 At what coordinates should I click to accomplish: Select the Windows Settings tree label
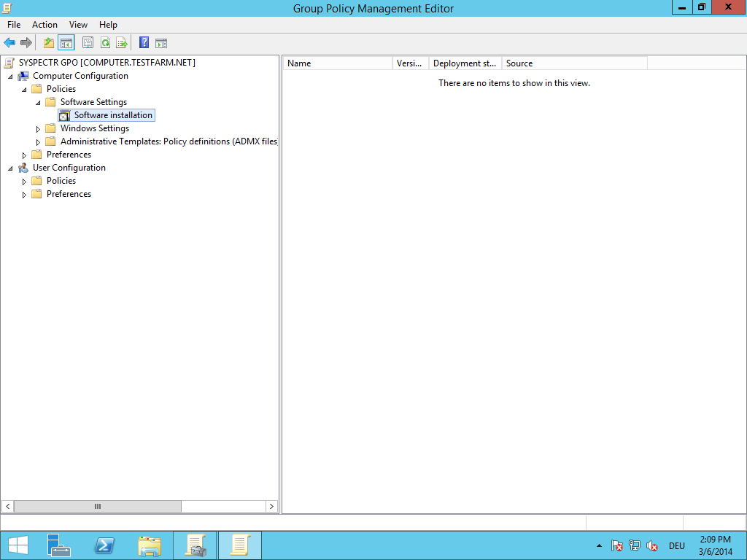[x=95, y=128]
